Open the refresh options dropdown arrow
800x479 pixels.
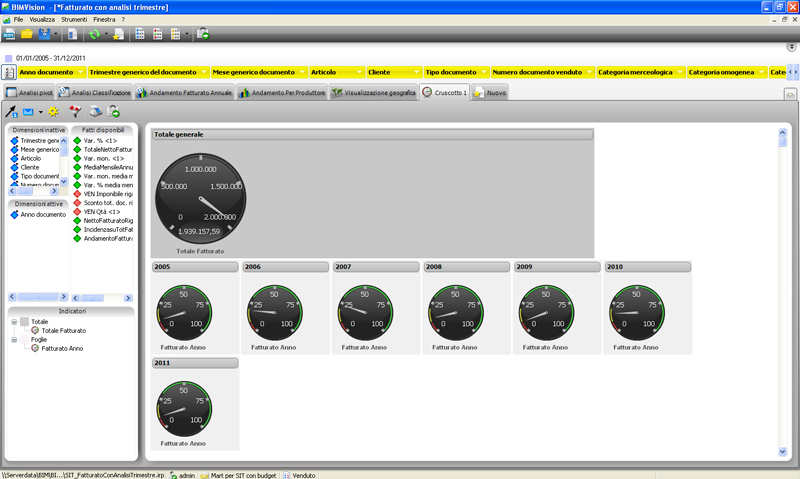[x=106, y=34]
